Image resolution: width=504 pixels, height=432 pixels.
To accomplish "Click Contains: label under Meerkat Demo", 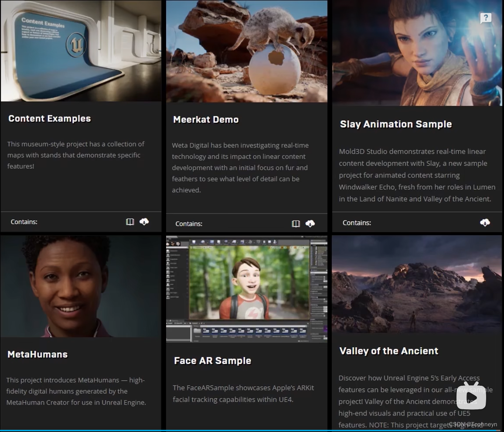I will (x=189, y=223).
